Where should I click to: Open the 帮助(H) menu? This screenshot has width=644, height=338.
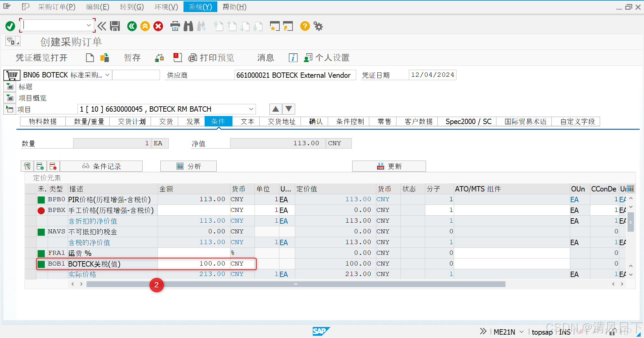[x=234, y=7]
